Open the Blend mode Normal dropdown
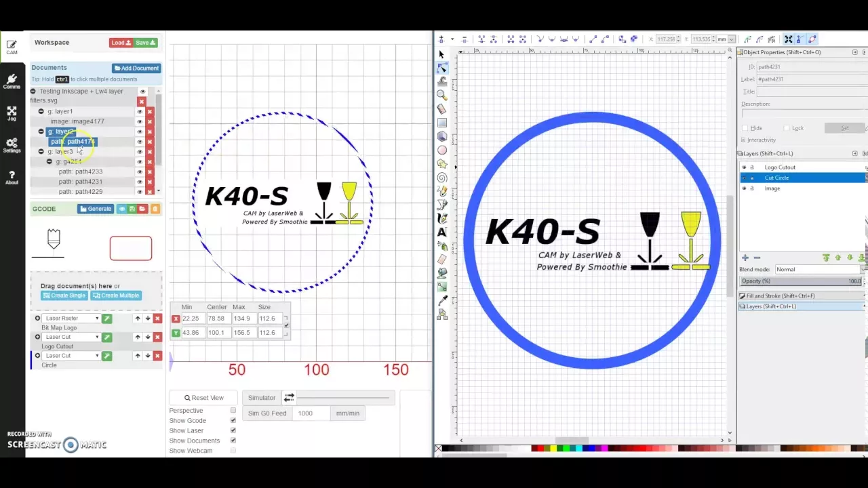The width and height of the screenshot is (868, 488). pos(818,270)
